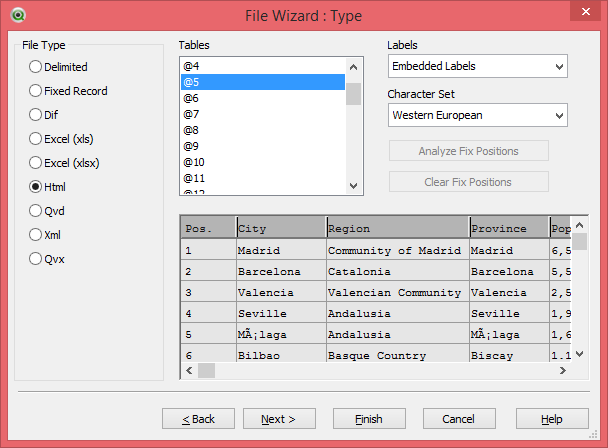Select the Fixed Record file type

(x=68, y=91)
